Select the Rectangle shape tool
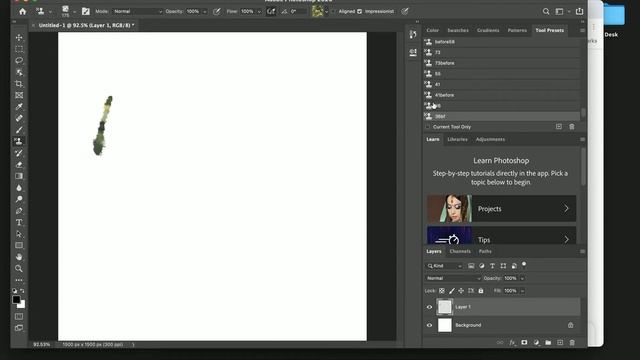This screenshot has width=640, height=360. point(19,245)
